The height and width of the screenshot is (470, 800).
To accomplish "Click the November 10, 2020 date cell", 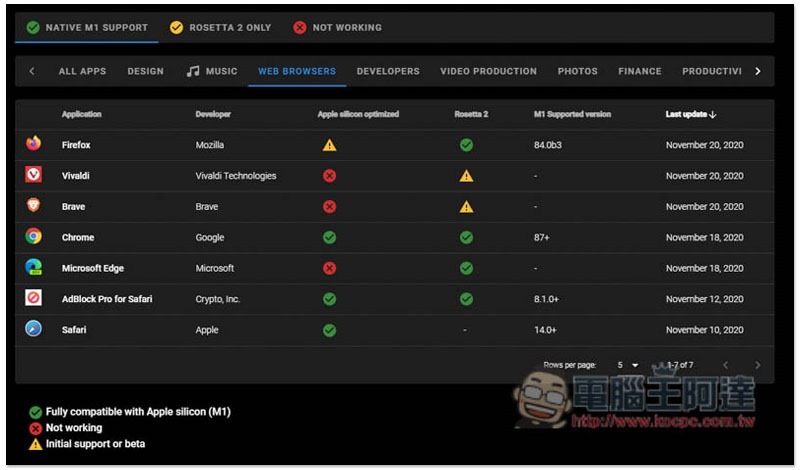I will pyautogui.click(x=705, y=330).
